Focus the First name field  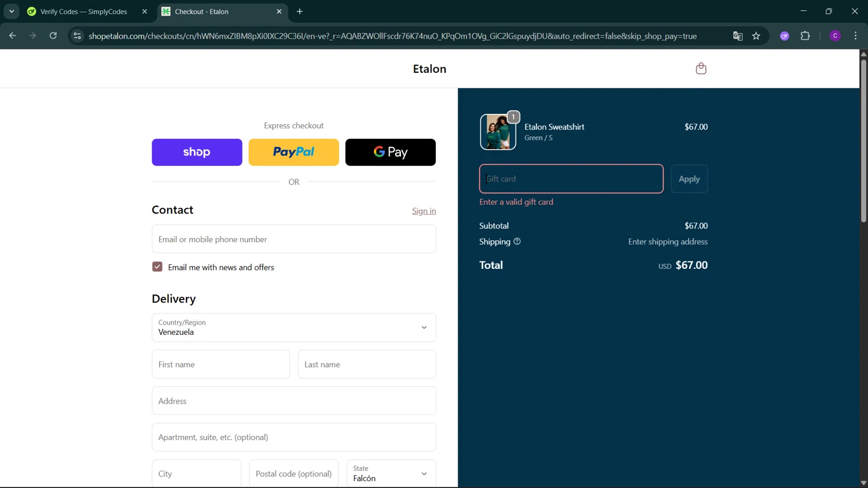point(220,364)
